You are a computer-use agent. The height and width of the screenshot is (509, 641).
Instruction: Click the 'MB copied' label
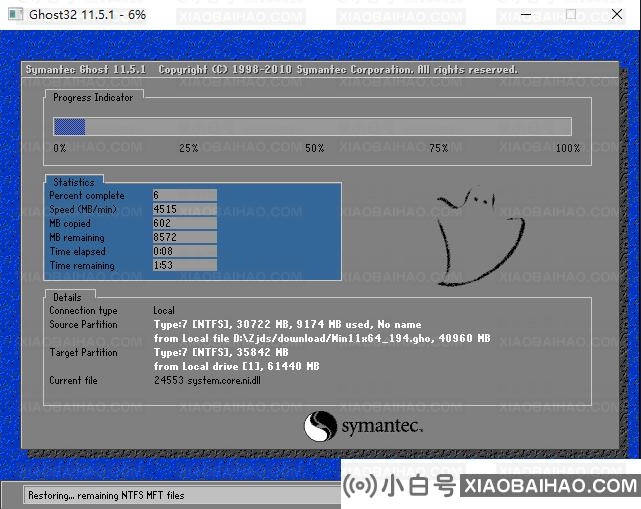pyautogui.click(x=70, y=224)
